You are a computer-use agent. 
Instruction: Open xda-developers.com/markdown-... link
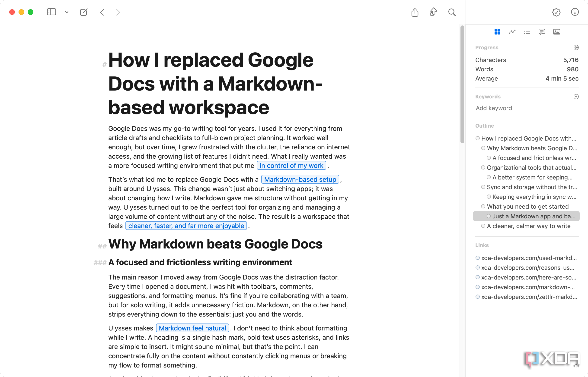(x=525, y=287)
